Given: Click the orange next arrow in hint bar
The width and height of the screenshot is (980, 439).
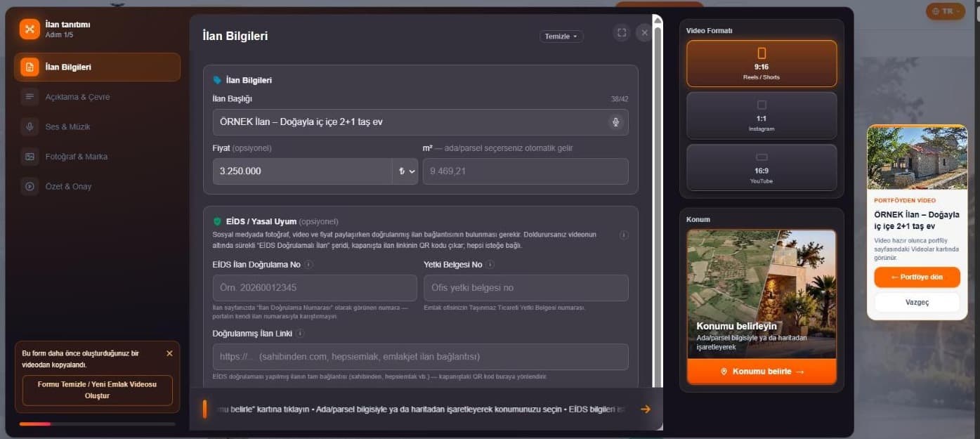Looking at the screenshot, I should tap(645, 409).
